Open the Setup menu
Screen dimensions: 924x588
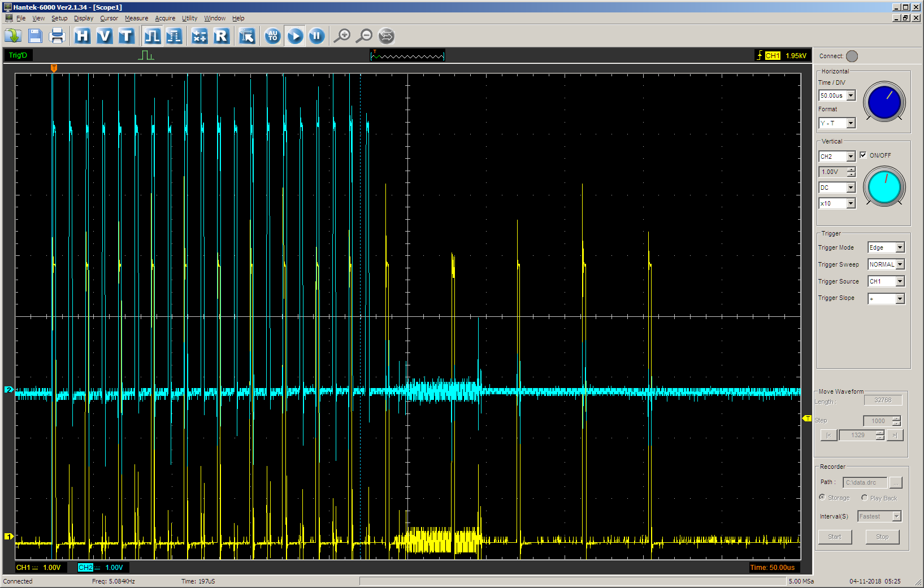[59, 18]
